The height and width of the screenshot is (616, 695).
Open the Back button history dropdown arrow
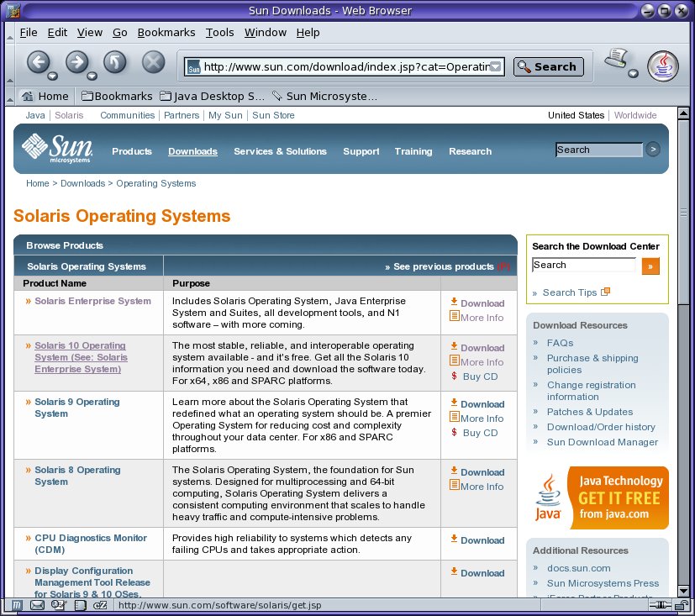tap(52, 76)
